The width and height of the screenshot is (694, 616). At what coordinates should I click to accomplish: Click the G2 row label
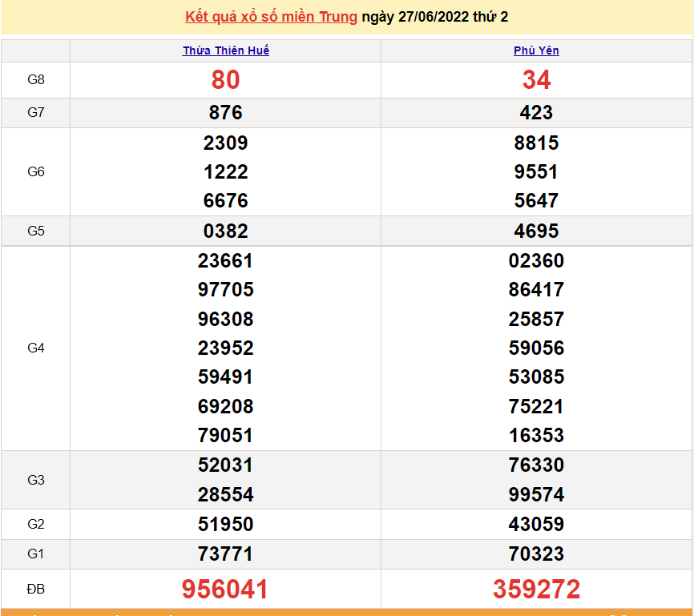point(36,524)
